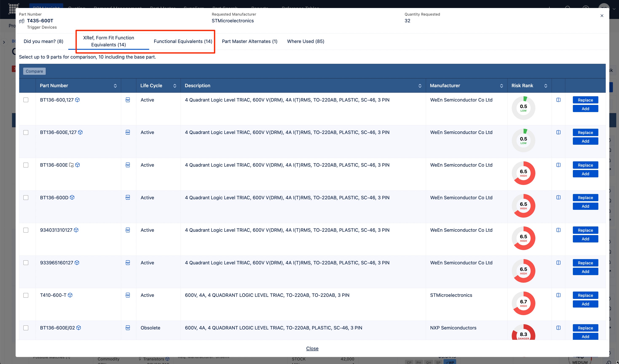This screenshot has height=364, width=619.
Task: Open side-by-side compare icon for T410-600-T
Action: click(558, 295)
